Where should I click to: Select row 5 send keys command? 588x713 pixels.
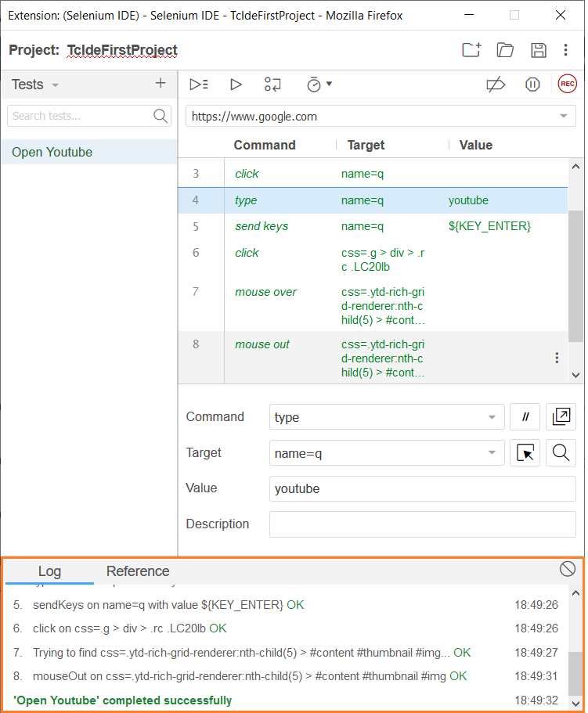point(373,226)
